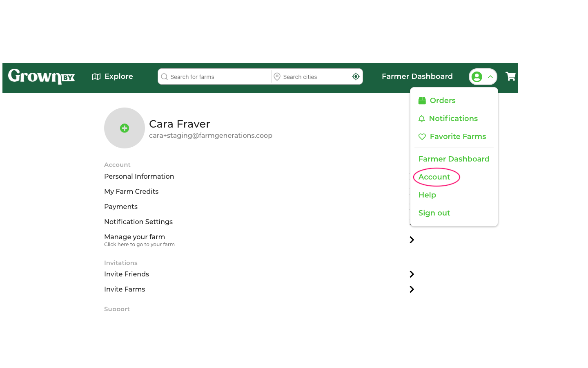Click the Manage your farm chevron
This screenshot has height=368, width=588.
point(412,240)
